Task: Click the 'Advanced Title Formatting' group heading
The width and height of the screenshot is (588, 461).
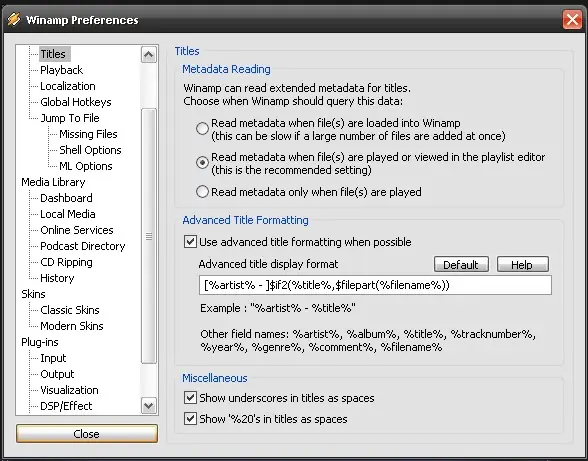Action: tap(246, 220)
